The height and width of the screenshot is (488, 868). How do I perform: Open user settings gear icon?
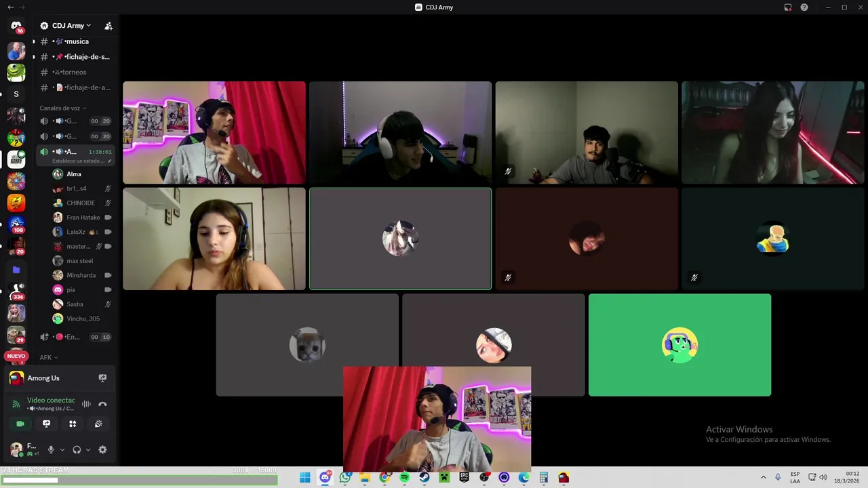tap(102, 449)
